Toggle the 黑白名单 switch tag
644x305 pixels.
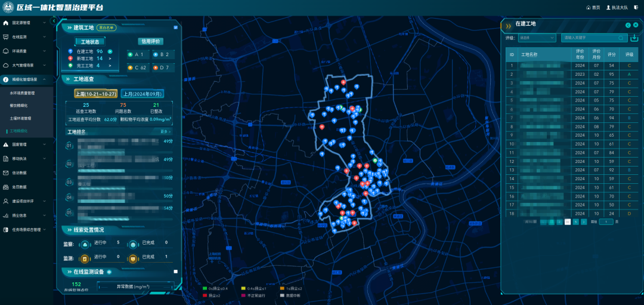coord(107,27)
